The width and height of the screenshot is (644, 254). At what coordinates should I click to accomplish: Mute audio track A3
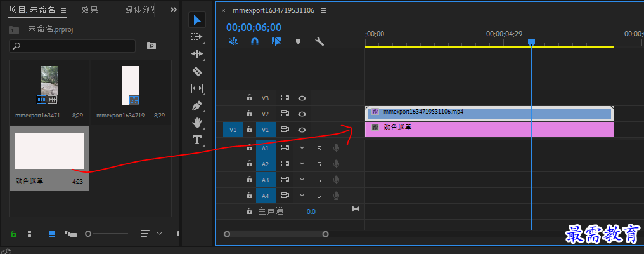click(302, 180)
